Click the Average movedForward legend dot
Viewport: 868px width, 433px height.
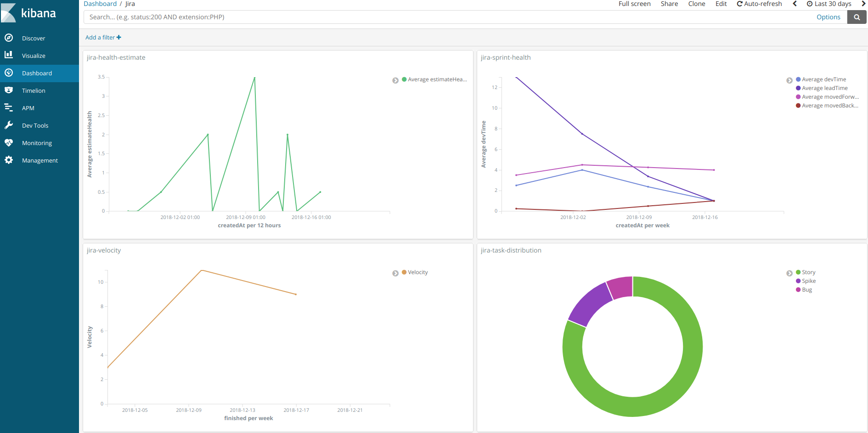798,96
